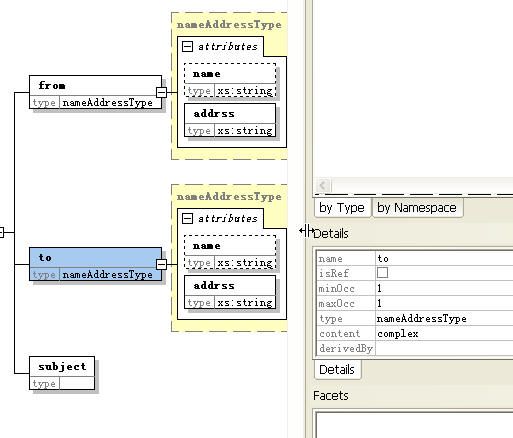Click the bottom nameAddressType group title

click(x=229, y=197)
